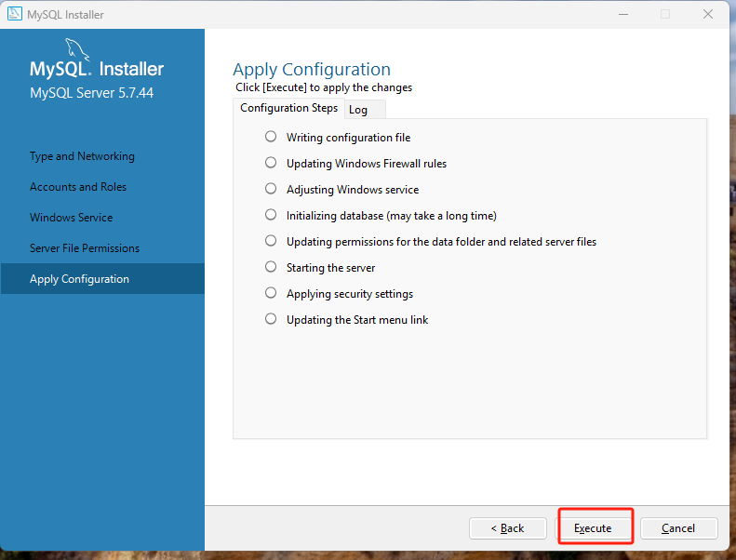The height and width of the screenshot is (560, 736).
Task: Open the Configuration Steps tab
Action: (288, 108)
